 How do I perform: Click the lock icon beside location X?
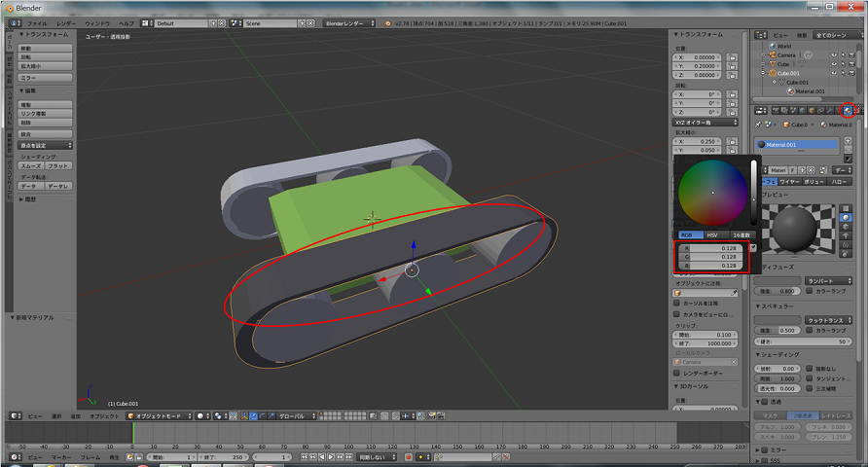coord(732,57)
